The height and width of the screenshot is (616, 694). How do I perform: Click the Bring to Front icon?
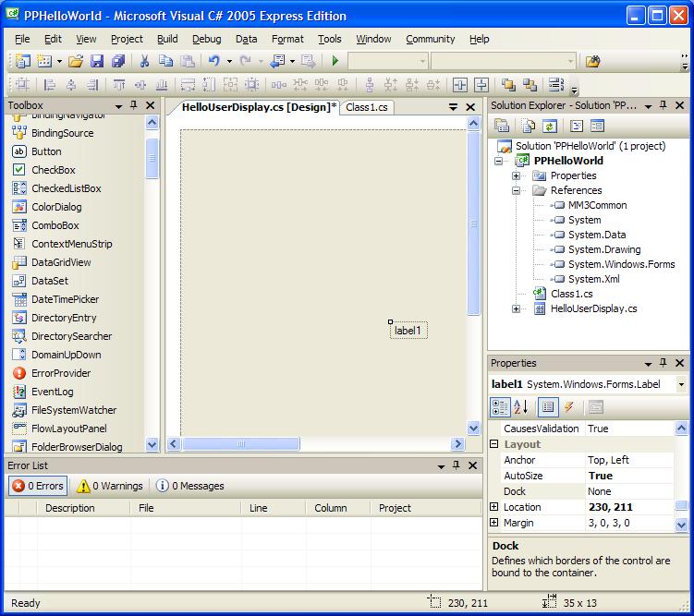click(x=508, y=84)
